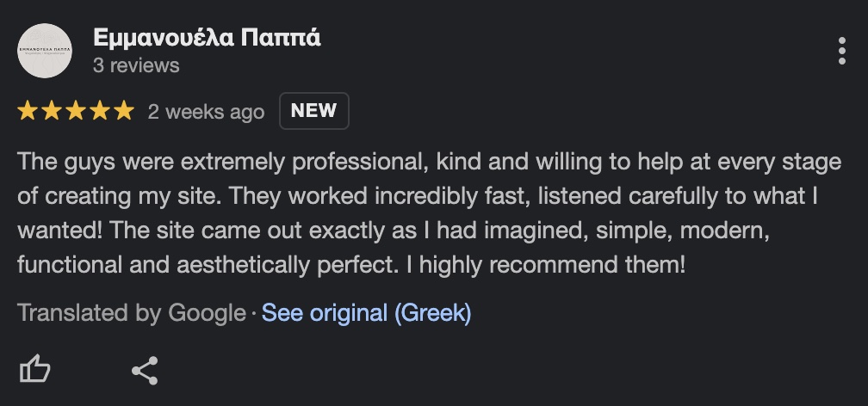
Task: Click the third gold rating star
Action: point(76,111)
